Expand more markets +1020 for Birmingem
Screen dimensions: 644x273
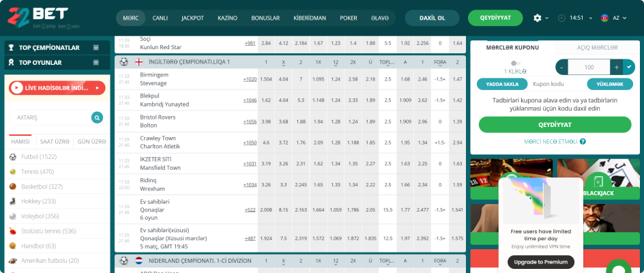pyautogui.click(x=250, y=79)
